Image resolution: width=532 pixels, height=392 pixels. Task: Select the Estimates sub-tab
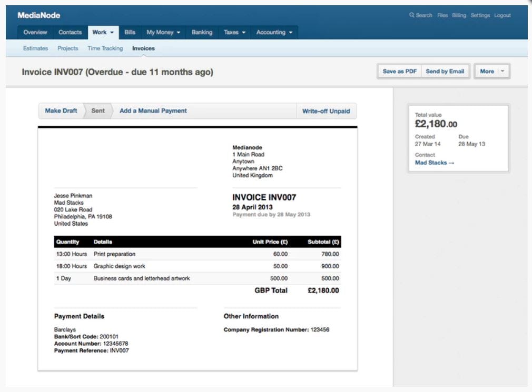(x=34, y=48)
